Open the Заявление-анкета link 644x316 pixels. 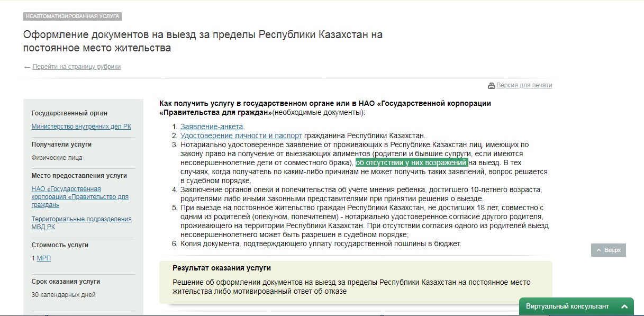(212, 127)
